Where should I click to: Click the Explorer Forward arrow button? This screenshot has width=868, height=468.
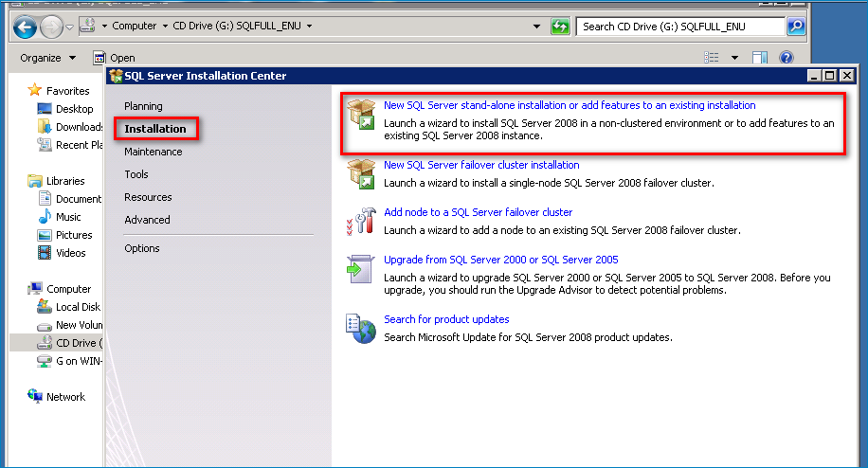(51, 27)
